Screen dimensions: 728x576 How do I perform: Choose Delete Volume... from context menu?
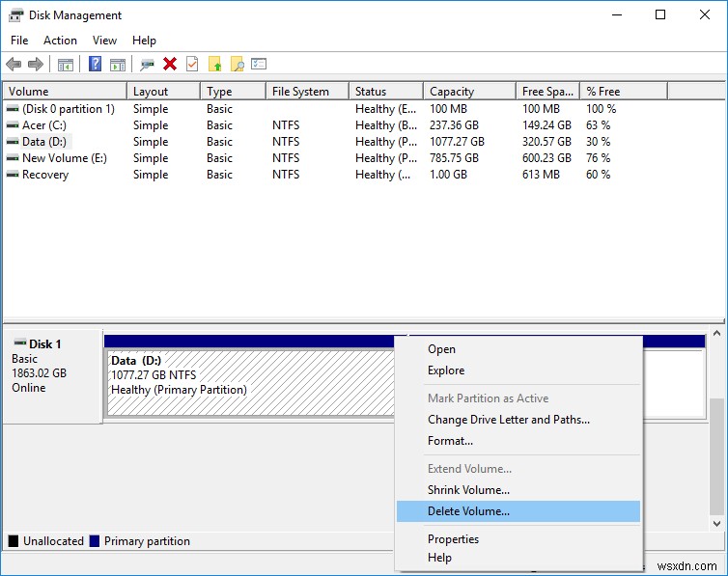468,511
